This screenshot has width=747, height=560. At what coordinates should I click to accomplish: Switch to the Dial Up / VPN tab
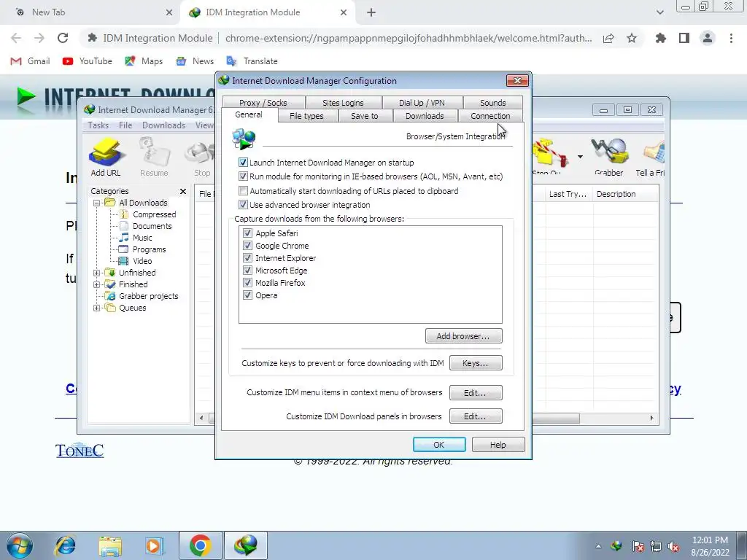tap(422, 102)
